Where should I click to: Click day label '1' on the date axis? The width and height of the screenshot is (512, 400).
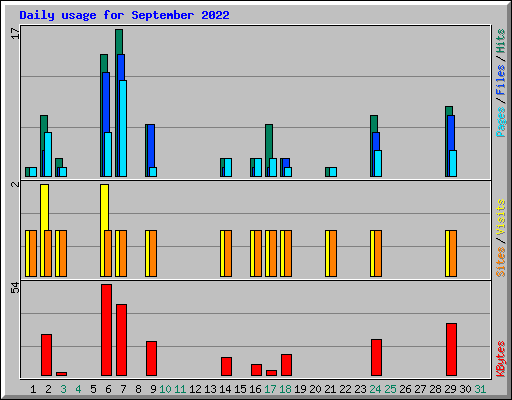pyautogui.click(x=33, y=389)
